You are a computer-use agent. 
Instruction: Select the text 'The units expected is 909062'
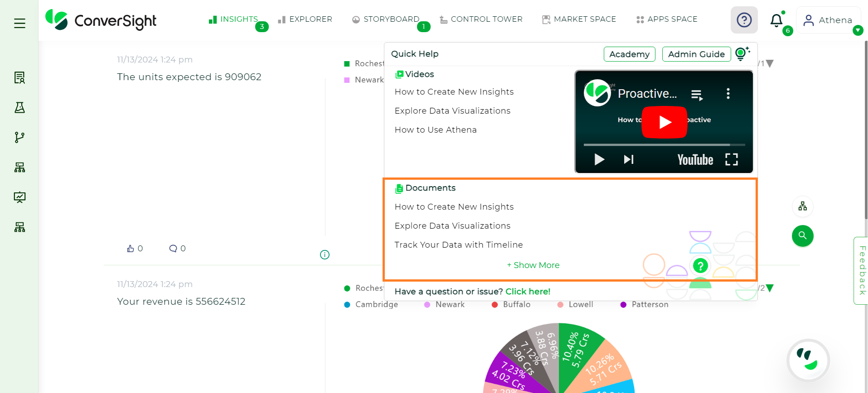[189, 77]
